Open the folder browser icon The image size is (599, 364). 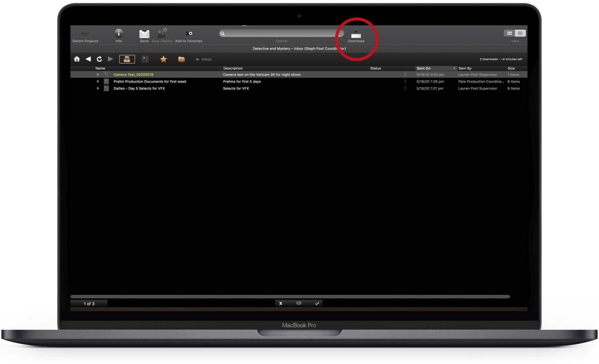[181, 59]
